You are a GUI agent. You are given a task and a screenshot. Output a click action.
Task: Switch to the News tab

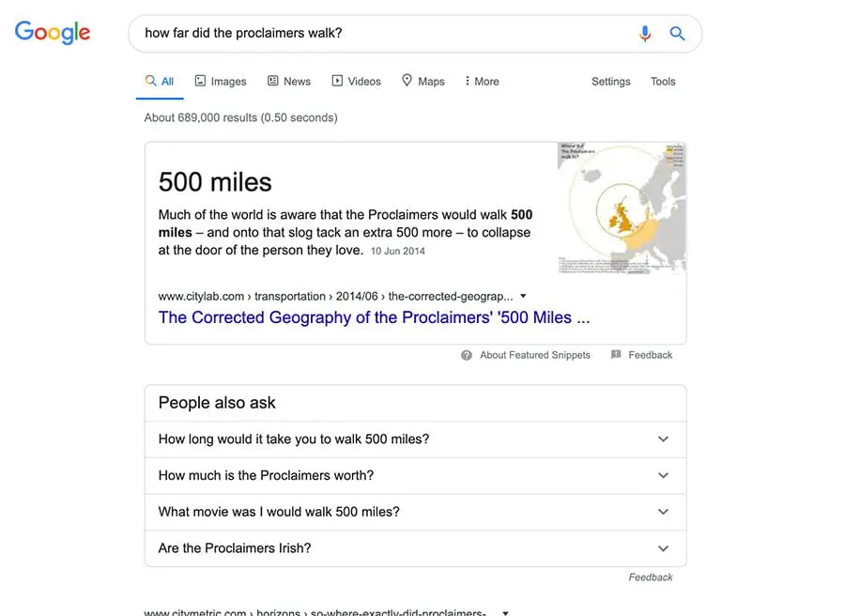(289, 82)
